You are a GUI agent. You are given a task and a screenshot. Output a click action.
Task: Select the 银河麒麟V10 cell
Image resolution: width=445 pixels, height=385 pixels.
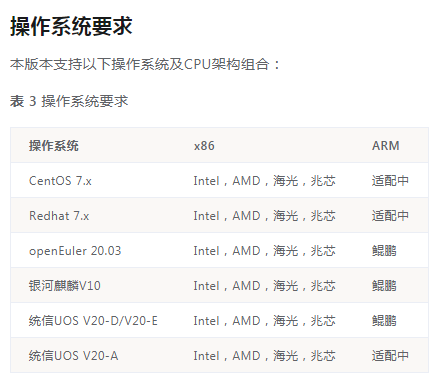65,286
